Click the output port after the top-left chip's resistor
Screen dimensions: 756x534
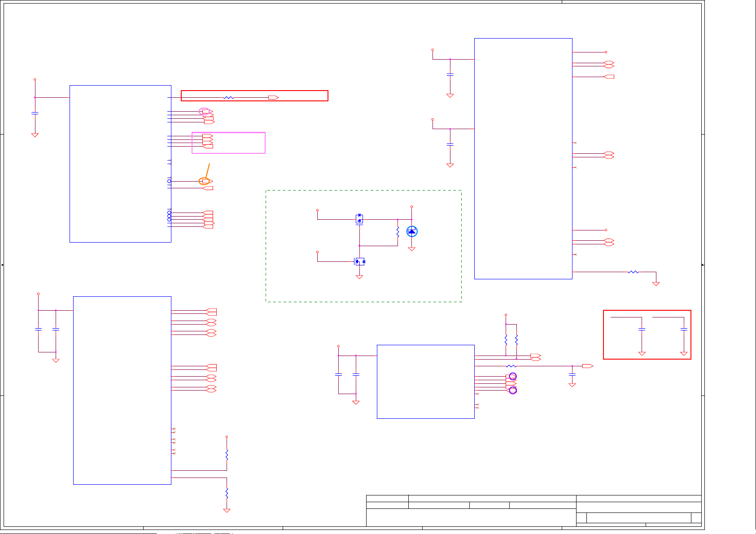coord(273,97)
